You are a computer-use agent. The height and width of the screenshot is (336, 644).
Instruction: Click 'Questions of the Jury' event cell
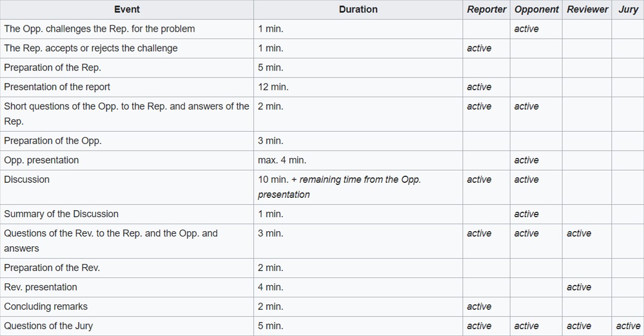(127, 326)
